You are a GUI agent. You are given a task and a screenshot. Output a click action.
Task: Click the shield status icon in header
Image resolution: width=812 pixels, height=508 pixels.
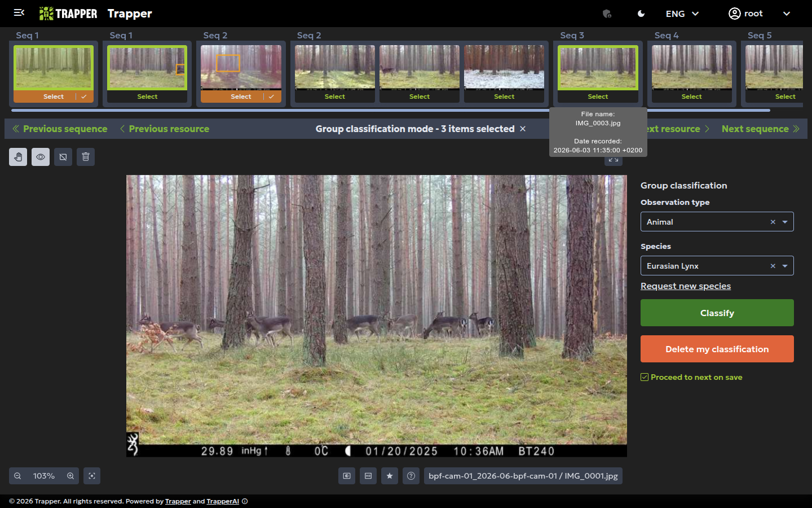coord(607,14)
